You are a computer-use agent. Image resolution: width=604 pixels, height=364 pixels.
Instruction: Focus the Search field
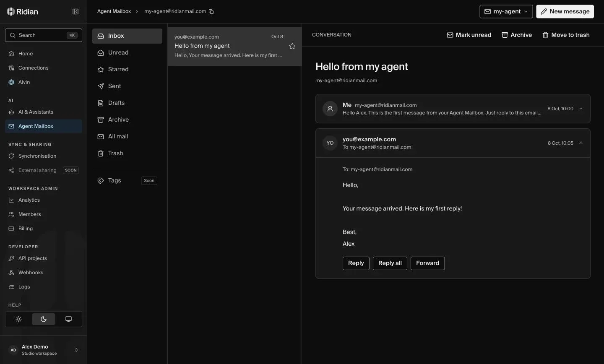click(x=44, y=35)
